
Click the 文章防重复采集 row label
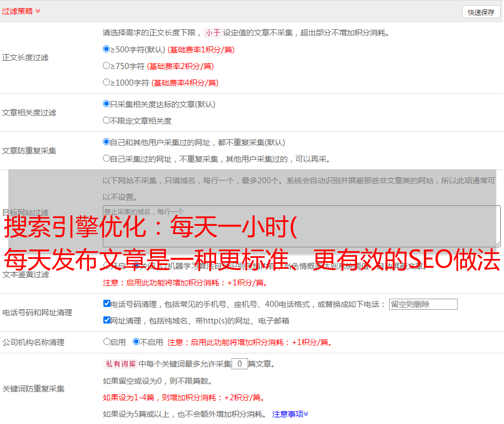(29, 151)
